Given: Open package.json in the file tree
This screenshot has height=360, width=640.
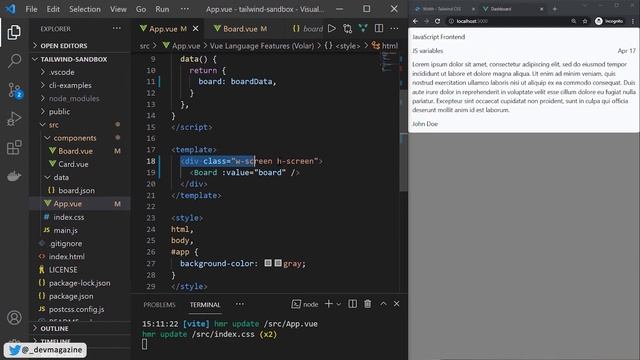Looking at the screenshot, I should pos(71,296).
